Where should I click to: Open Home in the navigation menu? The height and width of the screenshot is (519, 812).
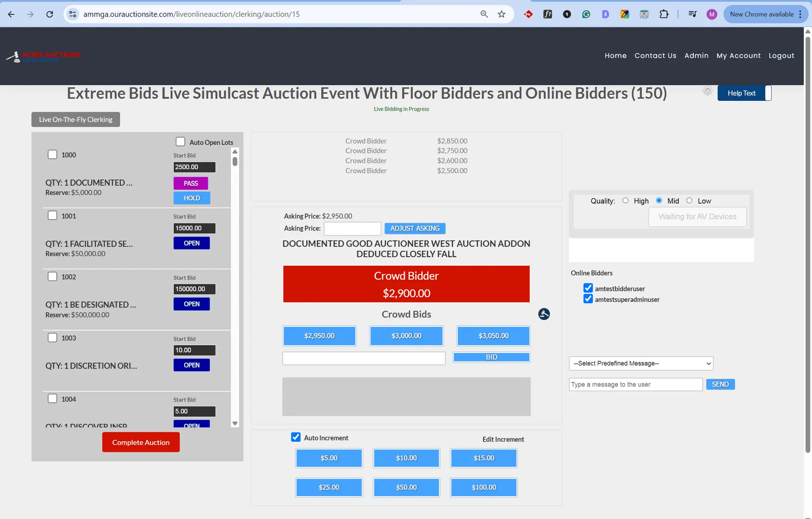pyautogui.click(x=615, y=56)
